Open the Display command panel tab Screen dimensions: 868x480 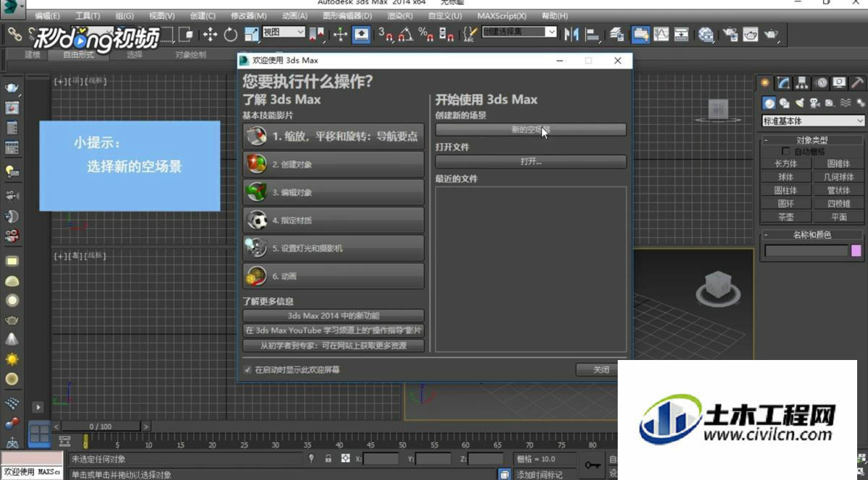tap(839, 82)
